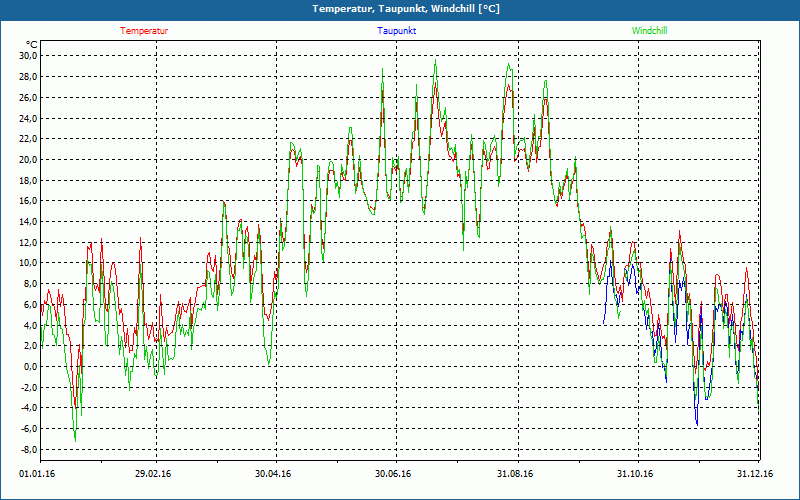Pick the 31.08.16 date on x-axis
The height and width of the screenshot is (500, 800).
[x=514, y=474]
